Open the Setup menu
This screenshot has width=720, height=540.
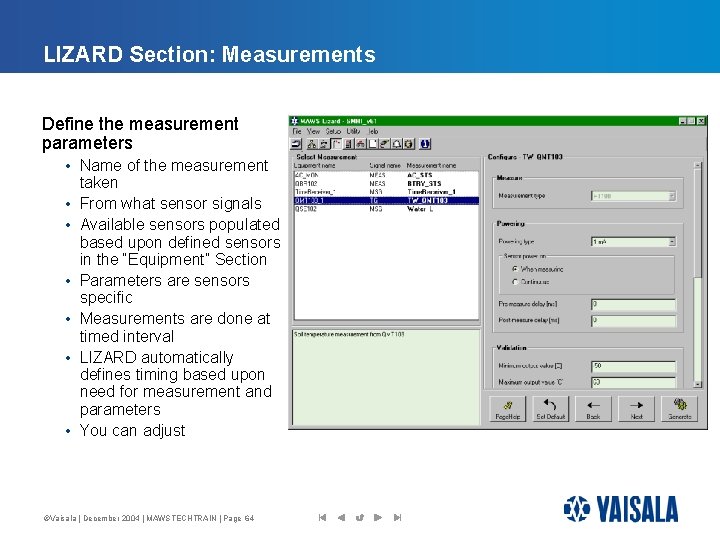click(333, 131)
